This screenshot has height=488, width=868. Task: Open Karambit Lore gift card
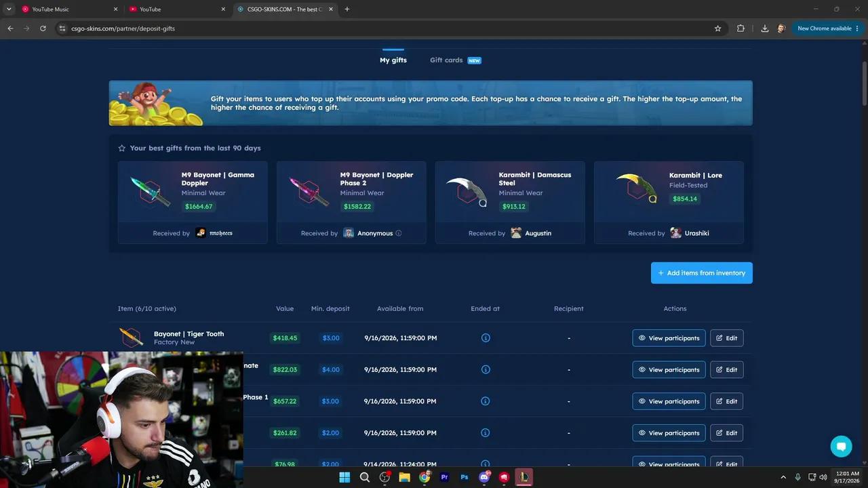coord(669,203)
